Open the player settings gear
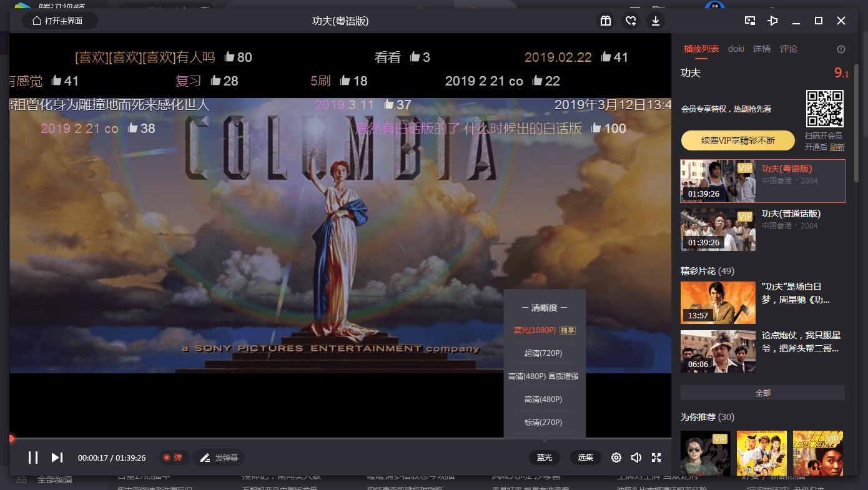Screen dimensions: 868x490 tap(616, 458)
